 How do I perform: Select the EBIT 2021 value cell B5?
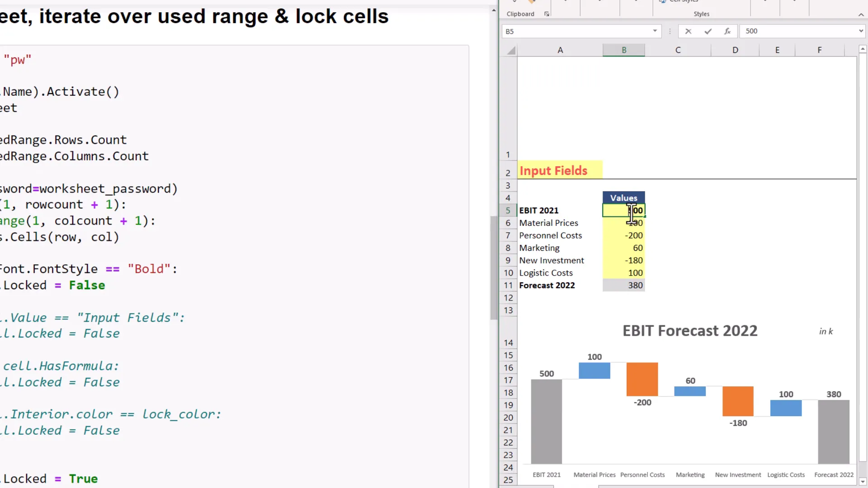click(x=624, y=211)
